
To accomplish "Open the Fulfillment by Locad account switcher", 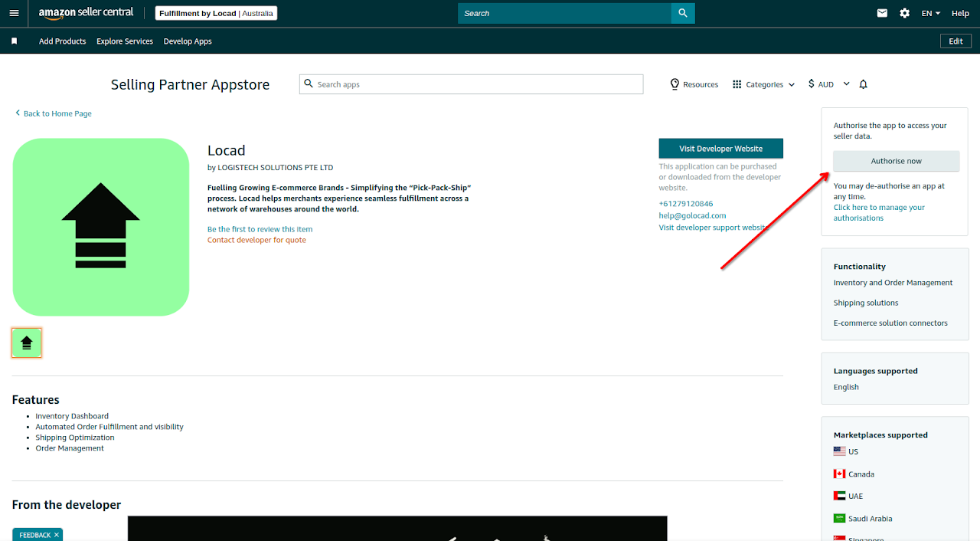I will (x=216, y=13).
